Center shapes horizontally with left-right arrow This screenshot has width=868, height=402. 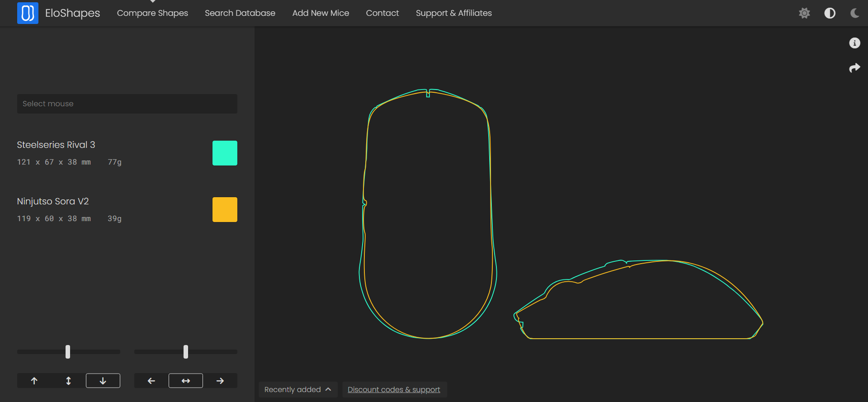click(x=186, y=381)
